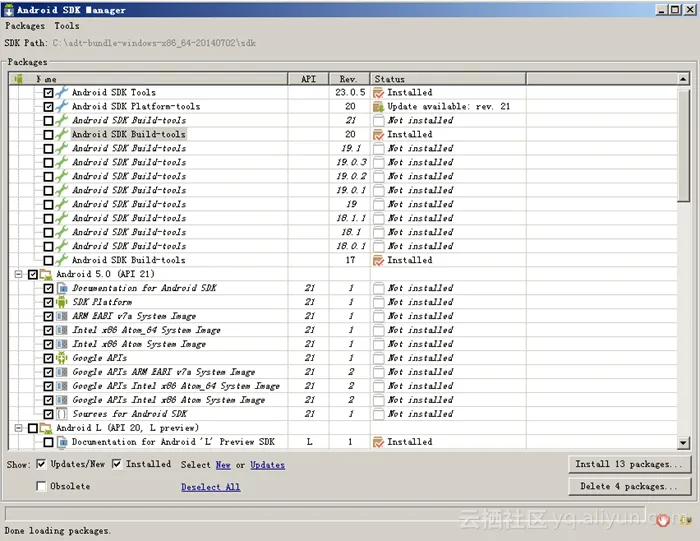The image size is (700, 541).
Task: Click the scroll down arrow of package list
Action: (x=683, y=443)
